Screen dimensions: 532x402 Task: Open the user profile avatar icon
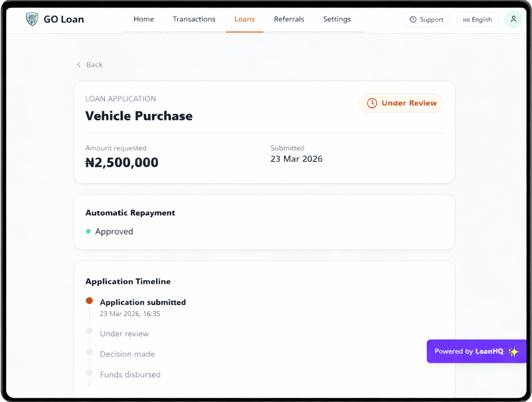coord(514,19)
